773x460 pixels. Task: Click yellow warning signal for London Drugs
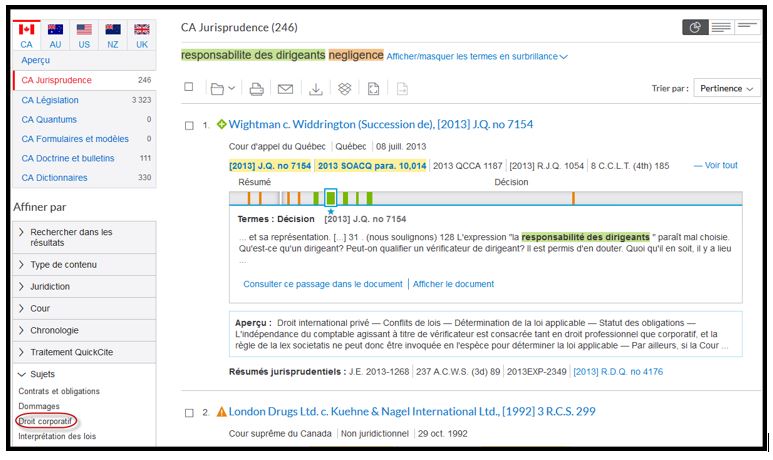pos(221,411)
